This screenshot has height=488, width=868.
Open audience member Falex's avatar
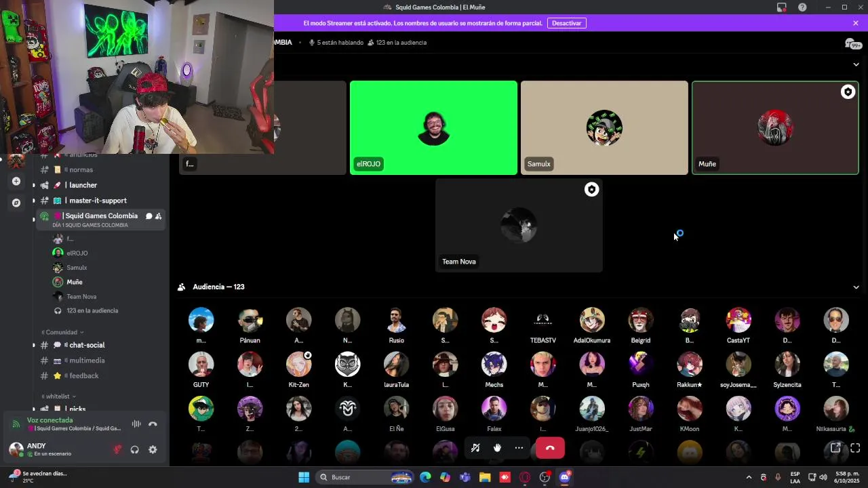(x=494, y=409)
